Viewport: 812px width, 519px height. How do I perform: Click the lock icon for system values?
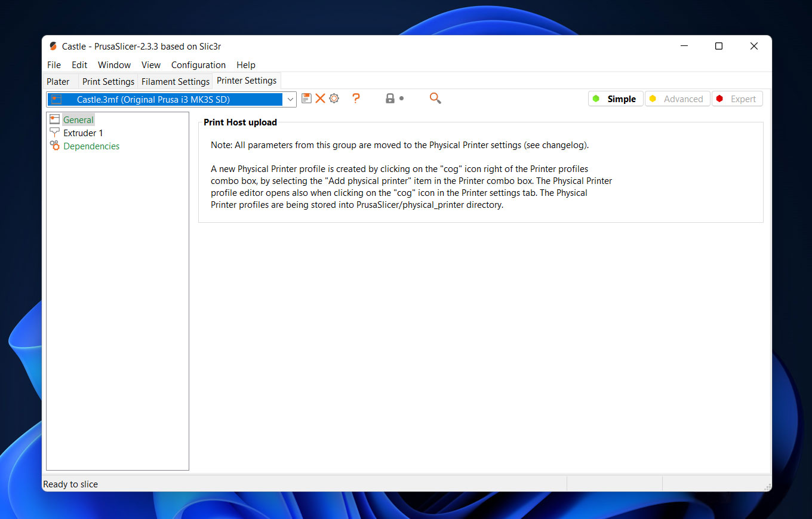pyautogui.click(x=390, y=99)
